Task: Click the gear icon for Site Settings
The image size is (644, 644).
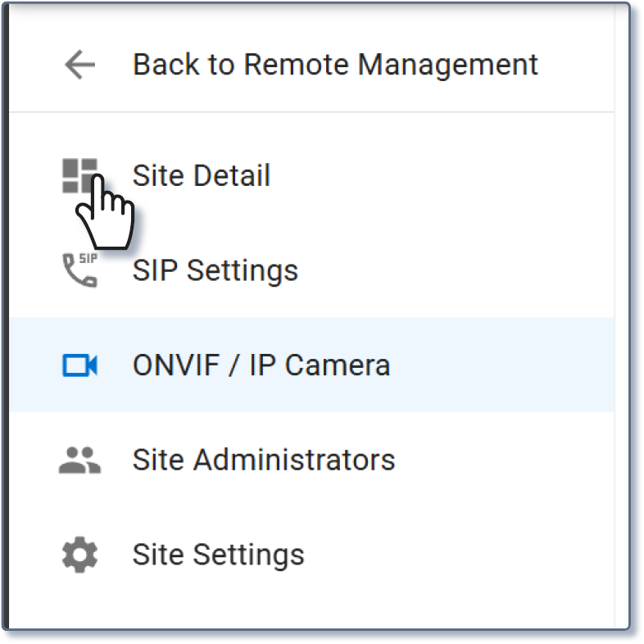Action: 79,556
